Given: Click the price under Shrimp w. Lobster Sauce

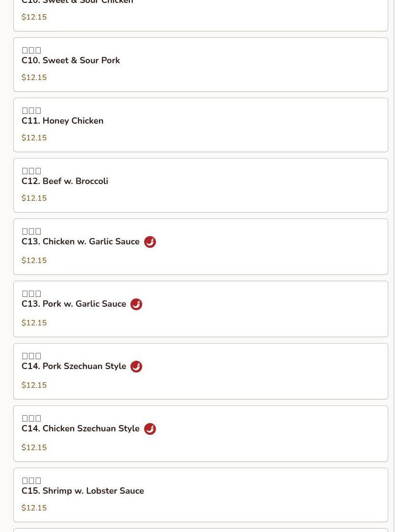Looking at the screenshot, I should 34,508.
